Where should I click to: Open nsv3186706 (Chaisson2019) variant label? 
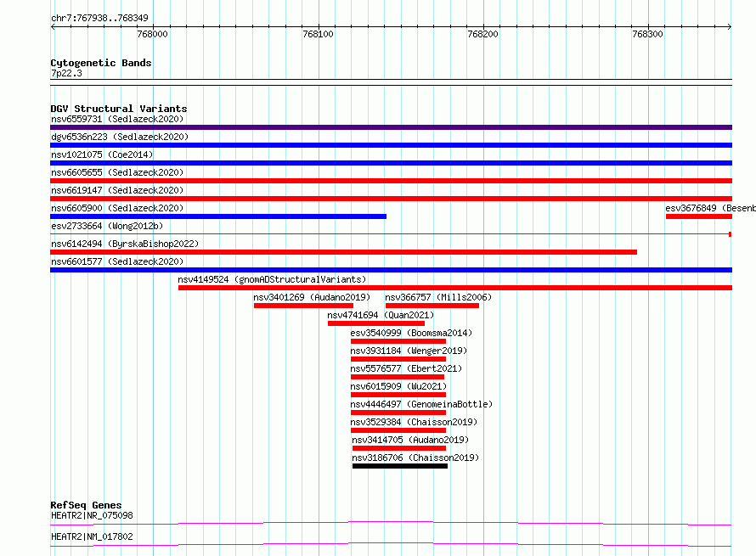(415, 458)
